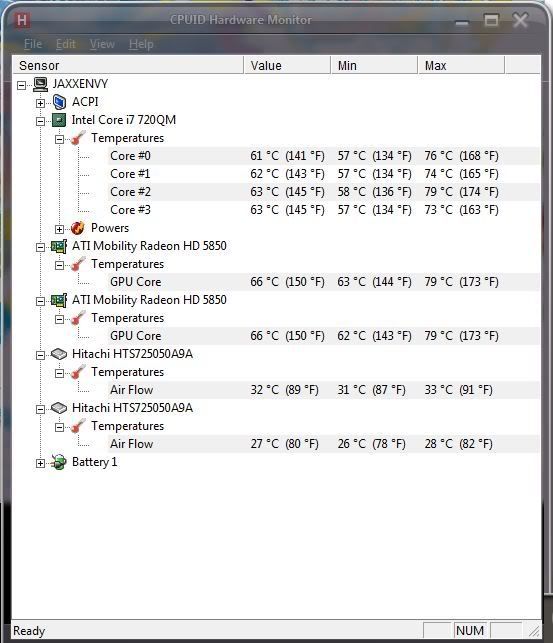Image resolution: width=553 pixels, height=643 pixels.
Task: Click the CPUID Hardware Monitor title bar
Action: pos(241,20)
